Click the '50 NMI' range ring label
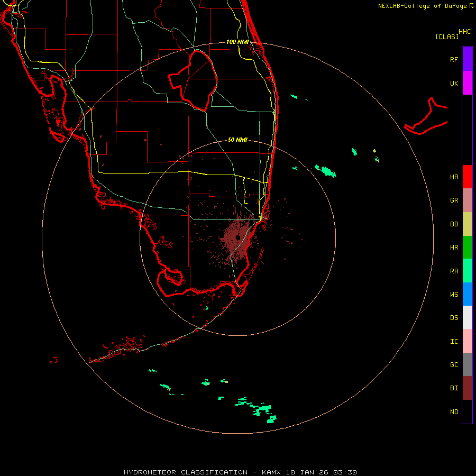This screenshot has height=476, width=476. click(x=237, y=140)
